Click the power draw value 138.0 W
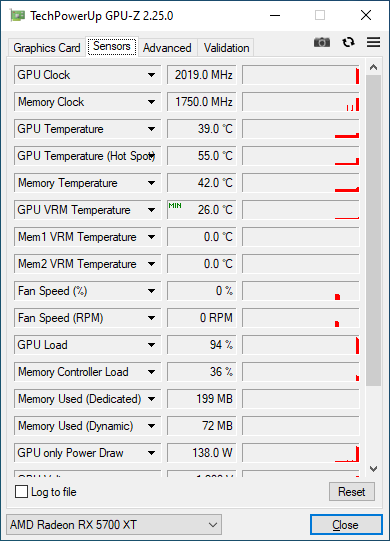Image resolution: width=390 pixels, height=541 pixels. click(202, 453)
